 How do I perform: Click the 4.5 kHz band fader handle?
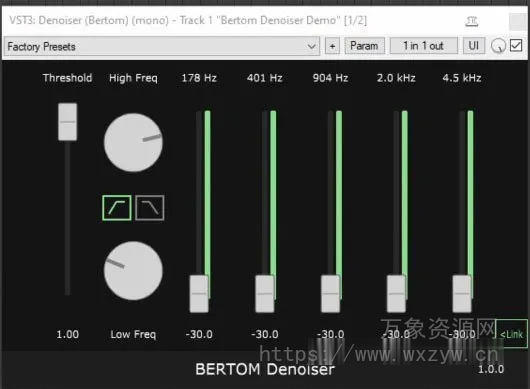[x=462, y=293]
